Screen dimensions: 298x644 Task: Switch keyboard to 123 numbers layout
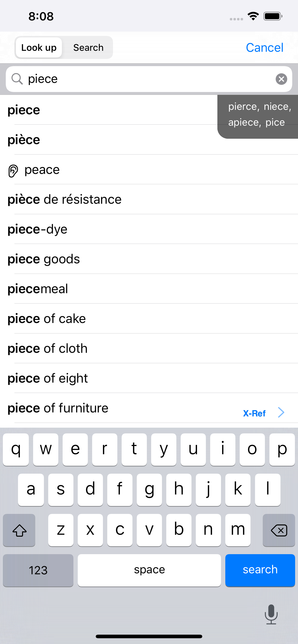click(38, 570)
